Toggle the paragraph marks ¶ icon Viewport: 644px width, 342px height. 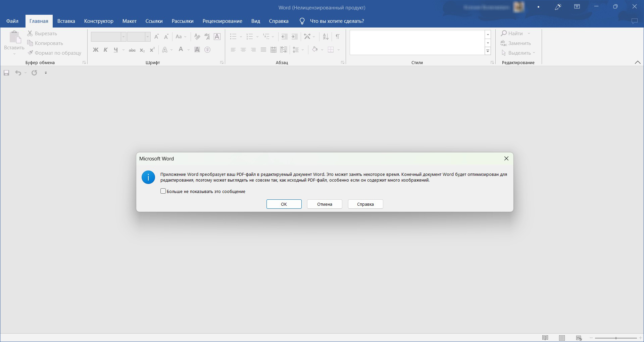click(x=338, y=37)
